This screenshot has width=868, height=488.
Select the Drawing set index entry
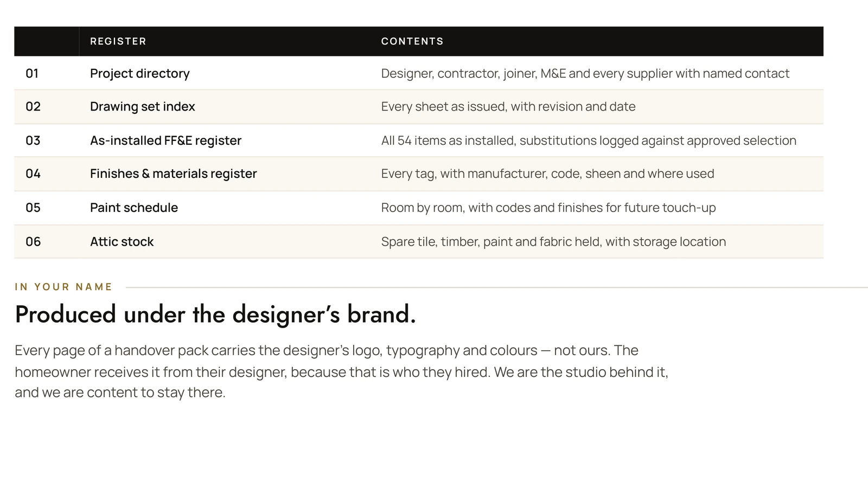pyautogui.click(x=143, y=106)
